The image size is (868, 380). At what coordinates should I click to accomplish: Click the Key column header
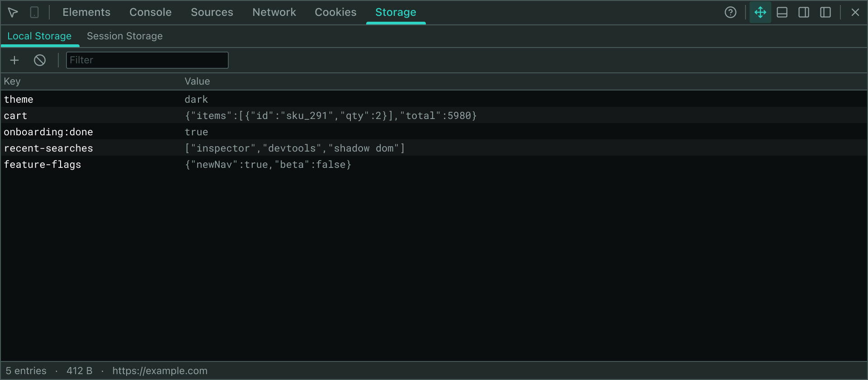point(12,81)
